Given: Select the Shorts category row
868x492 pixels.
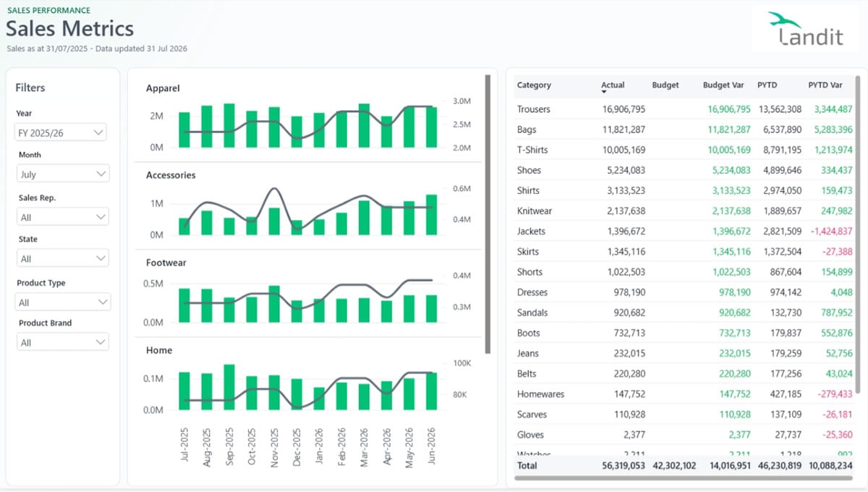Looking at the screenshot, I should coord(684,272).
